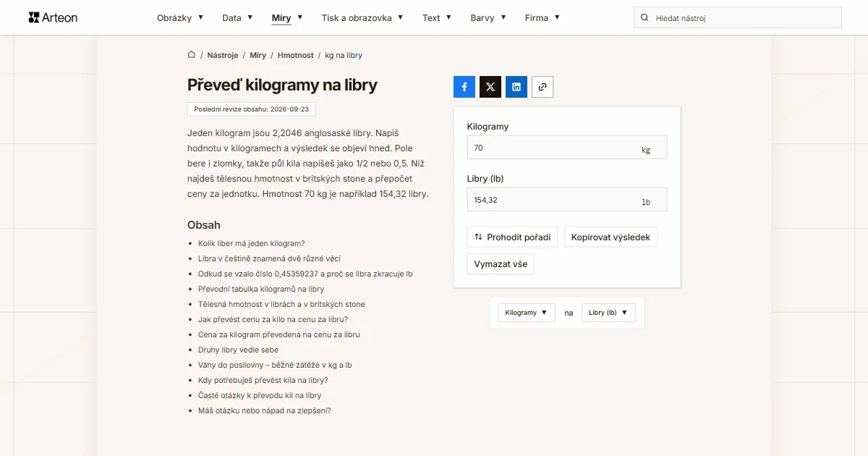This screenshot has height=456, width=868.
Task: Open Hmotnost breadcrumb link
Action: tap(296, 55)
